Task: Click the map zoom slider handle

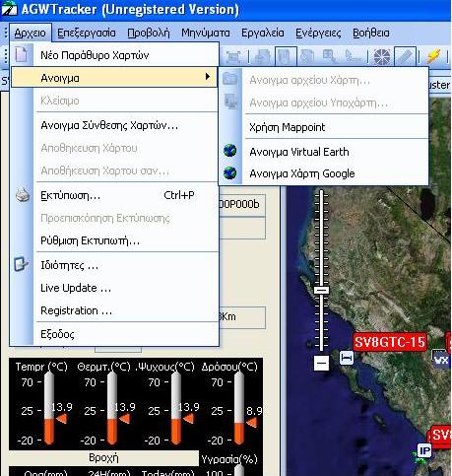Action: (321, 290)
